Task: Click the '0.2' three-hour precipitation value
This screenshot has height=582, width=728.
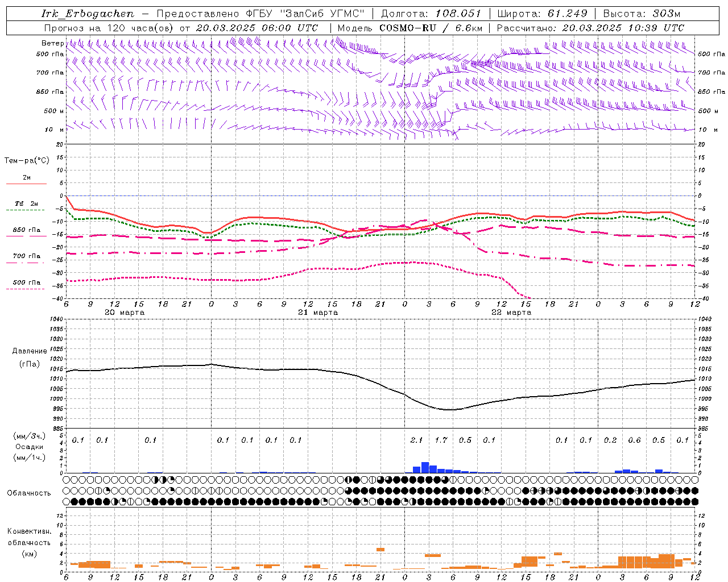Action: coord(610,440)
